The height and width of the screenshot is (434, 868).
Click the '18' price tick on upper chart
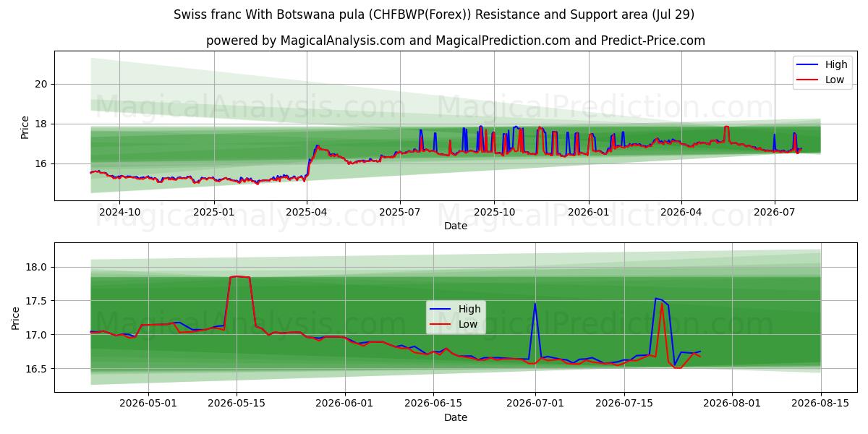click(42, 124)
